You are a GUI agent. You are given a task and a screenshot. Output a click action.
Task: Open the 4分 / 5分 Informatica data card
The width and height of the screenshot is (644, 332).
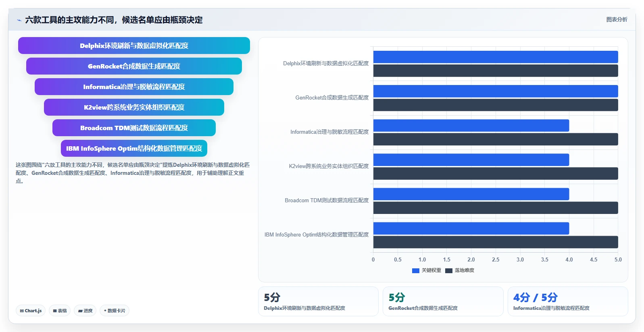(568, 301)
